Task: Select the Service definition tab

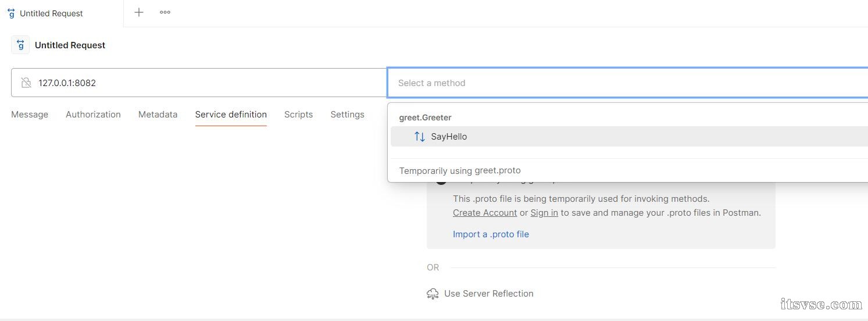Action: tap(231, 115)
